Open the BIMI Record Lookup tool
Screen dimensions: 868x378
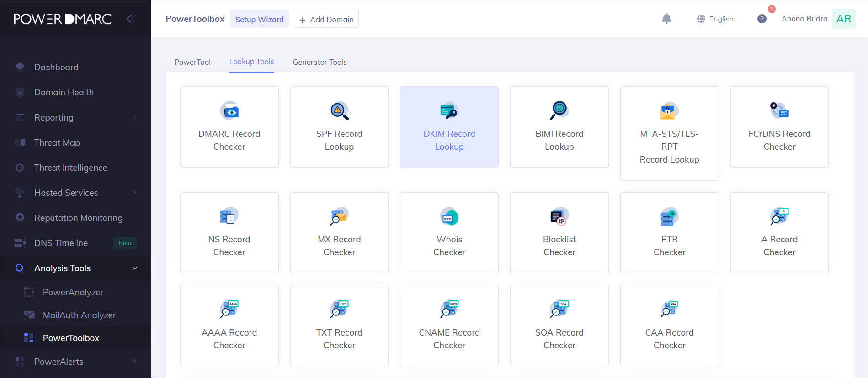pos(559,127)
